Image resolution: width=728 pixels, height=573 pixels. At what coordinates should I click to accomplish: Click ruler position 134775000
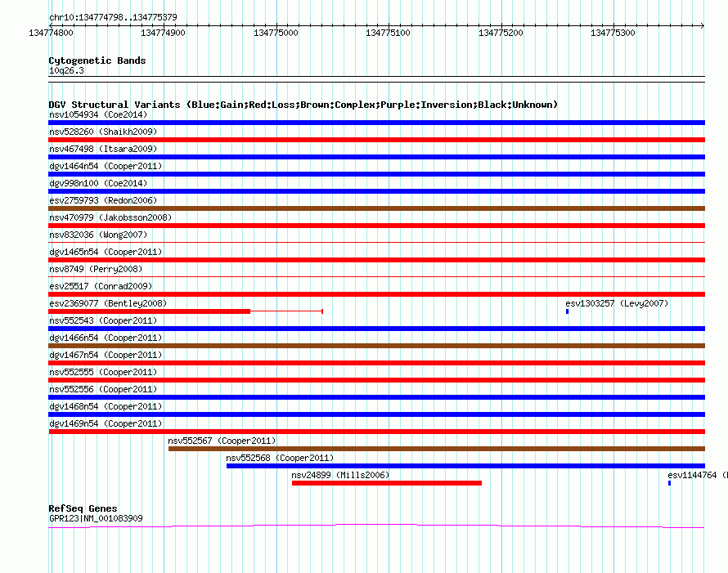[276, 33]
